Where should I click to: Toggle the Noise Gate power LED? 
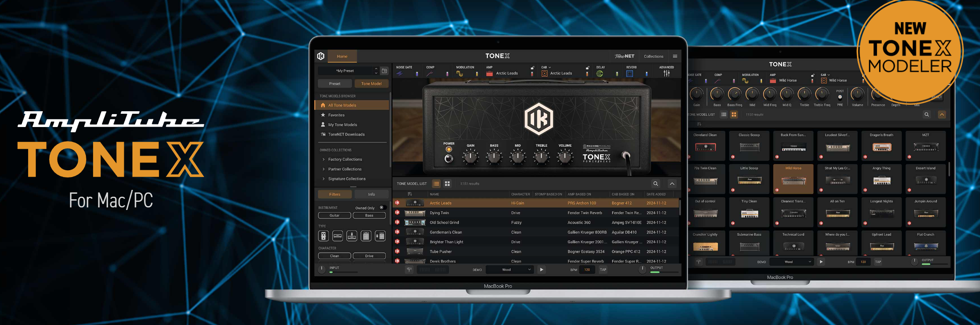coord(417,74)
